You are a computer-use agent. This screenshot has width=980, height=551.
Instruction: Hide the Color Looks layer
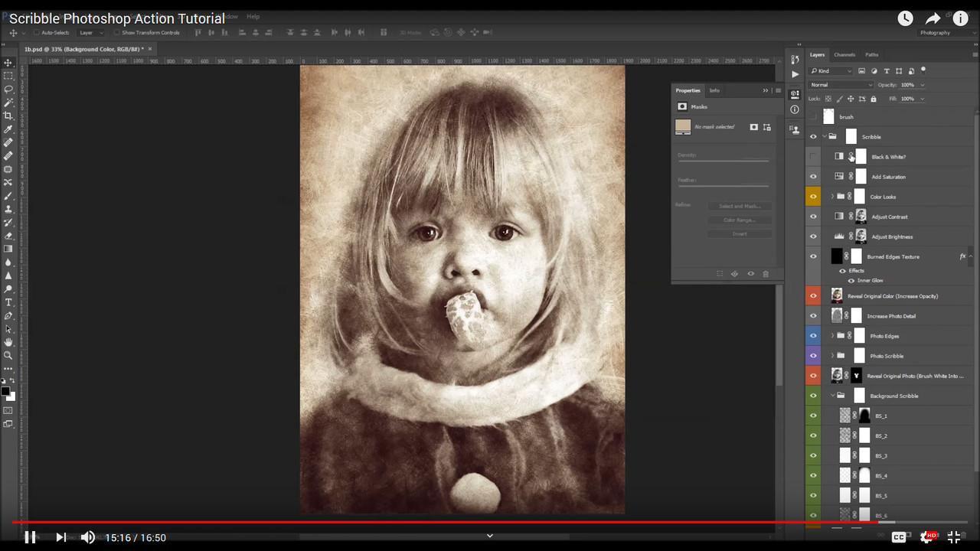813,196
